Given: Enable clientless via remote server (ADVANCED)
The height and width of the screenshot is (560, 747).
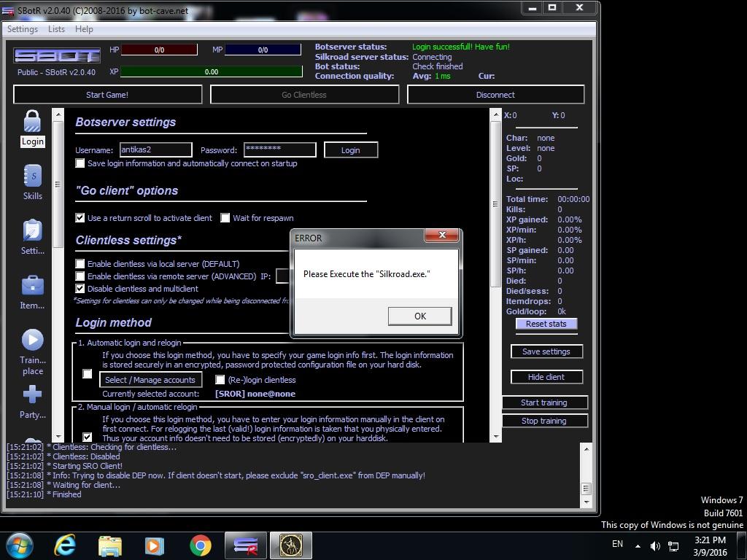Looking at the screenshot, I should pyautogui.click(x=80, y=276).
